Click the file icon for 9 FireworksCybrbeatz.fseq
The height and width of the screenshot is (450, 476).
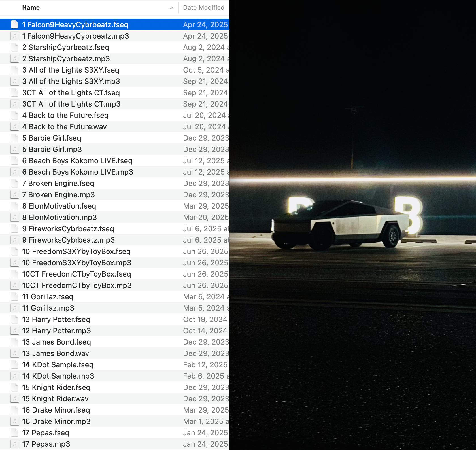tap(15, 229)
